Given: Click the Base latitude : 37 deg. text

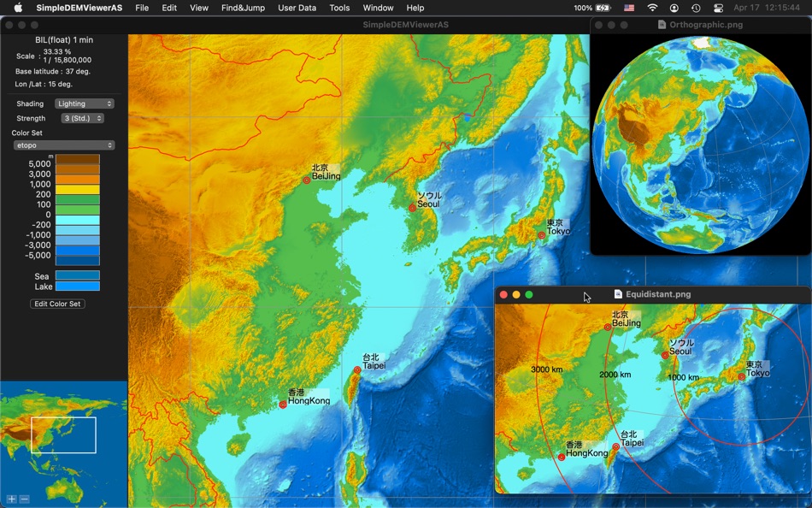Looking at the screenshot, I should point(53,72).
